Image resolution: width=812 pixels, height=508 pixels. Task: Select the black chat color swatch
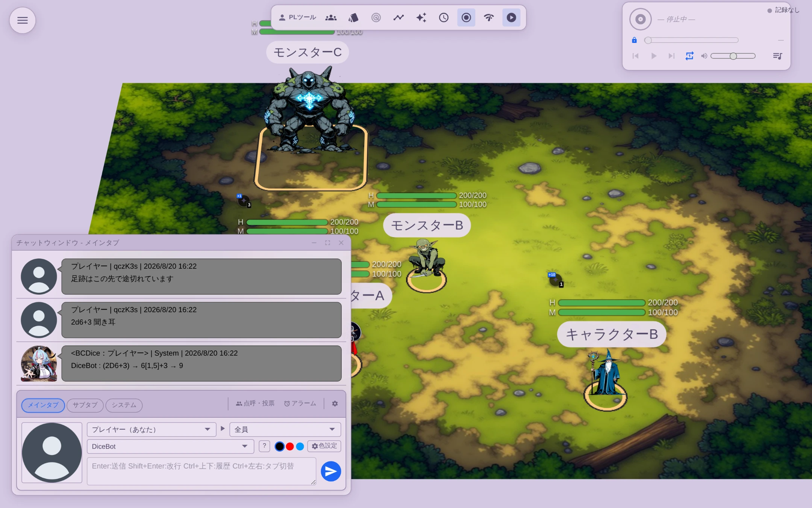point(279,446)
